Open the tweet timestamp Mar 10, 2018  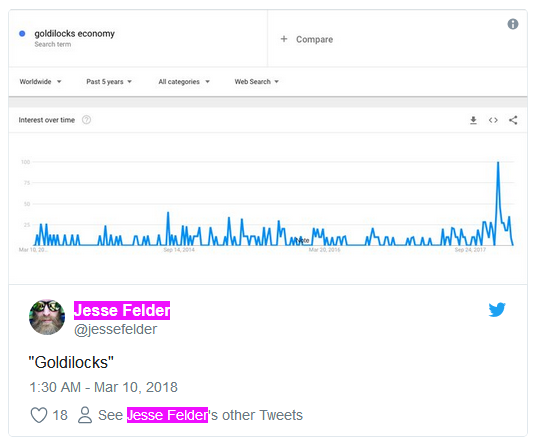pos(104,387)
